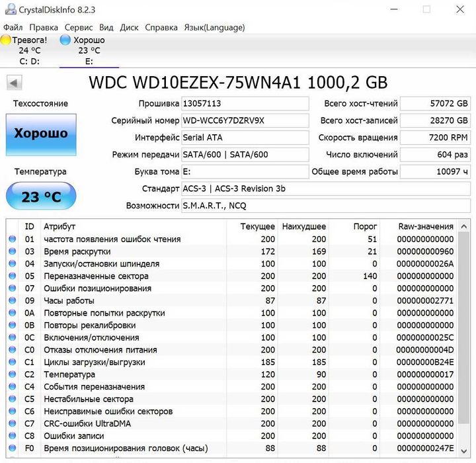Click status dot for Переназначенные сектора row

tap(13, 276)
